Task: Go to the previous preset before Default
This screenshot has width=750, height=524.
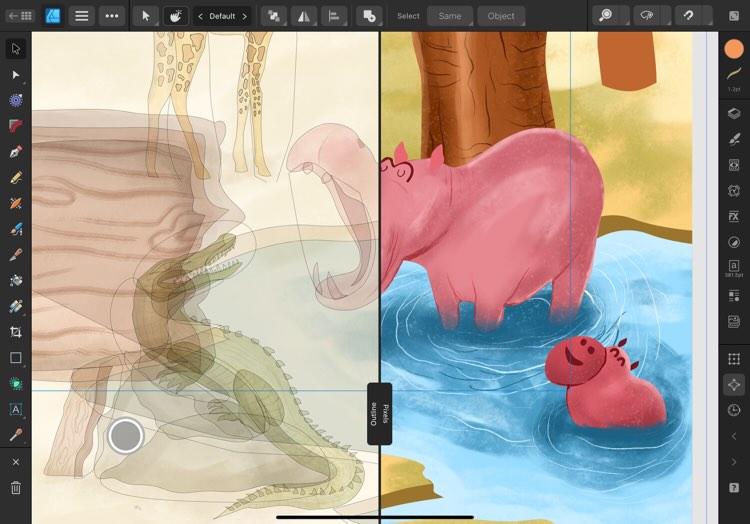Action: click(200, 16)
